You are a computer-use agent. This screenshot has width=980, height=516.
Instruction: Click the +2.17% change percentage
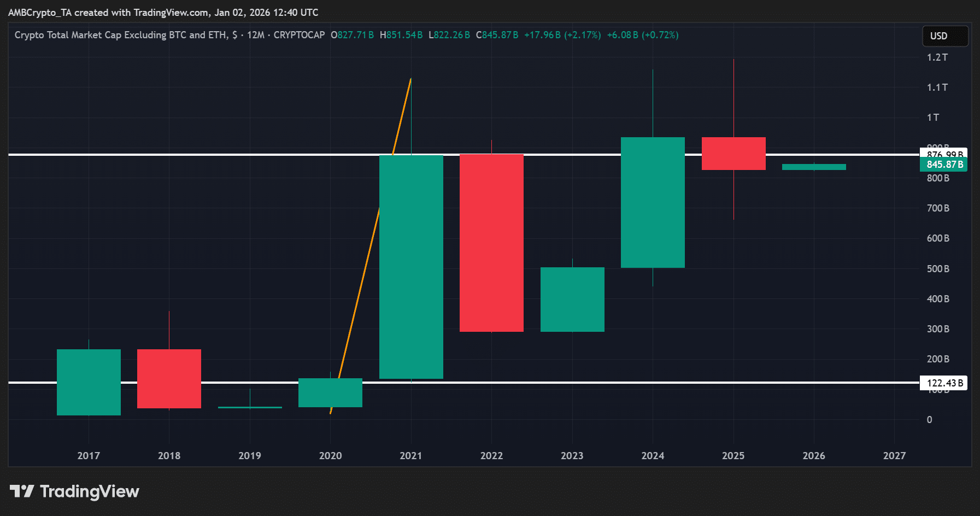click(582, 34)
